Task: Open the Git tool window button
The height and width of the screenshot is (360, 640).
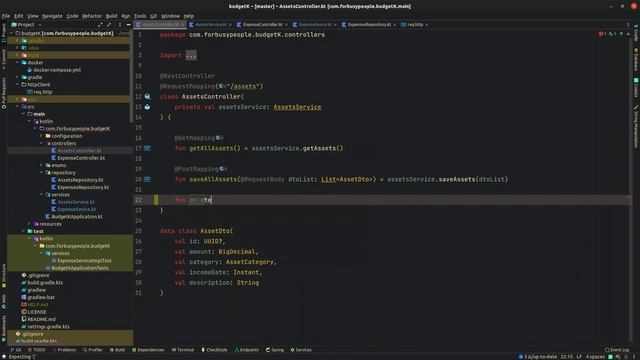Action: point(16,350)
